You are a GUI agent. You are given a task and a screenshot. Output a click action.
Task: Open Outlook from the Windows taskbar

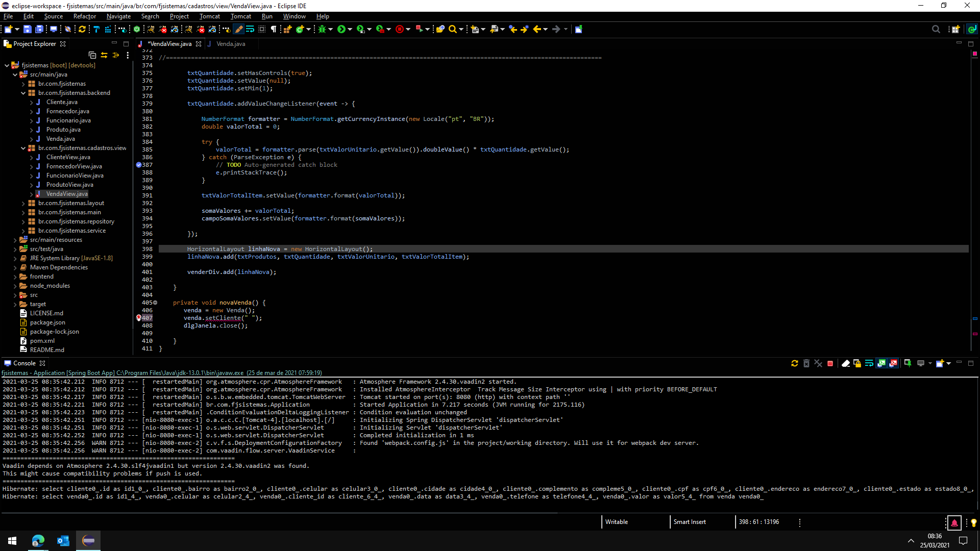(x=63, y=541)
